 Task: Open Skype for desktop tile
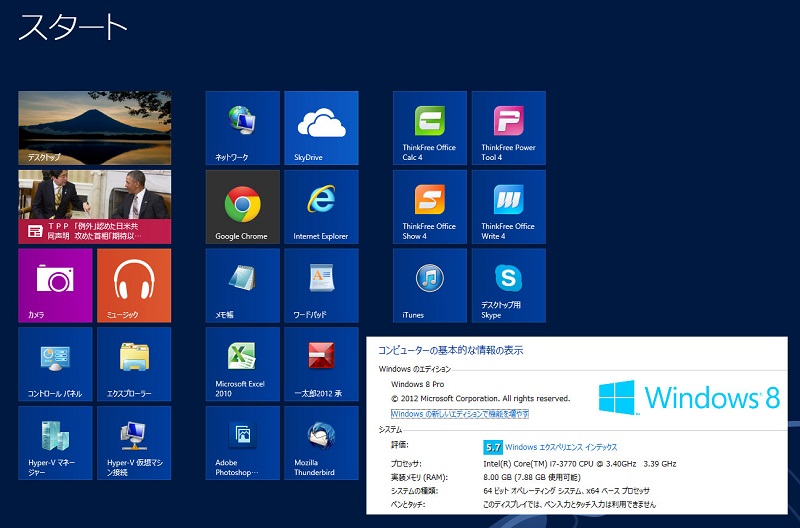(509, 286)
